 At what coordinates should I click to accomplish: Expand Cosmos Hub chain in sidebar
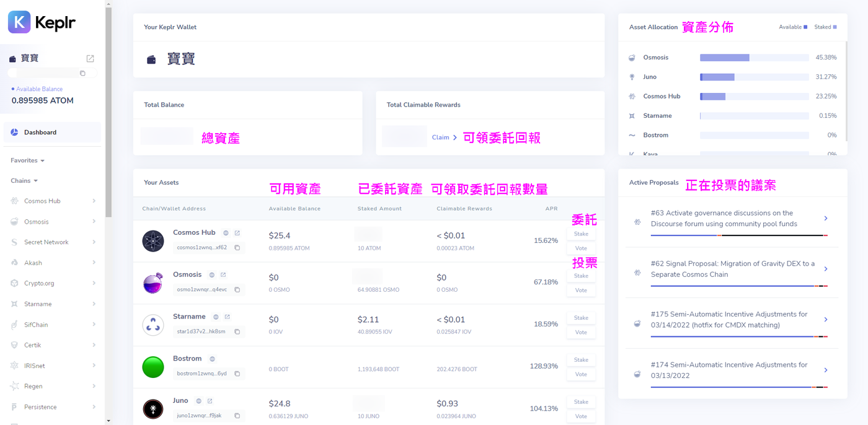[94, 201]
